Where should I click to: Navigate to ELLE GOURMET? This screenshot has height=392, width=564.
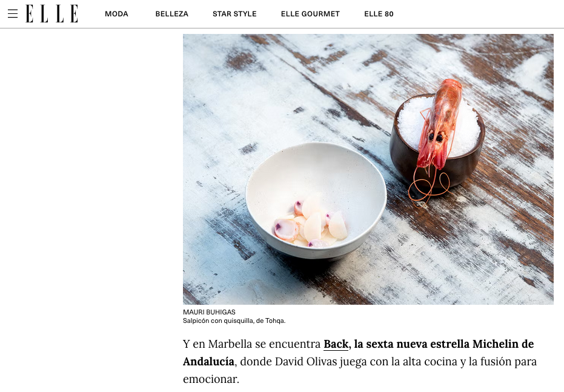click(310, 14)
